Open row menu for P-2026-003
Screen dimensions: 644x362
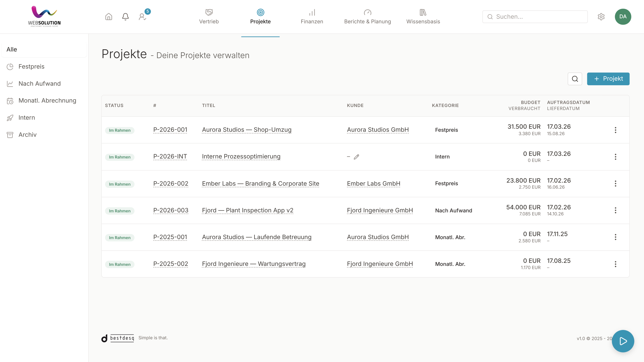(x=615, y=210)
